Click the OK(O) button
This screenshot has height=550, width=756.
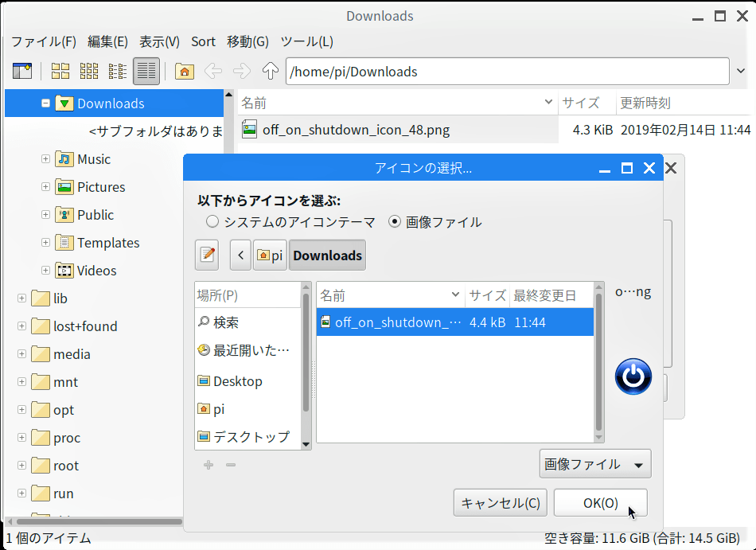click(x=600, y=503)
